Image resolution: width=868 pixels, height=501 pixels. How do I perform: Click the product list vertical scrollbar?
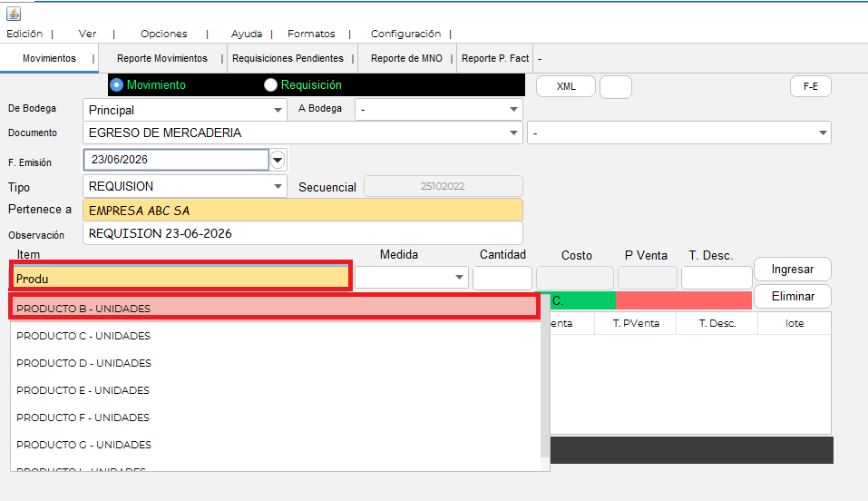point(545,377)
